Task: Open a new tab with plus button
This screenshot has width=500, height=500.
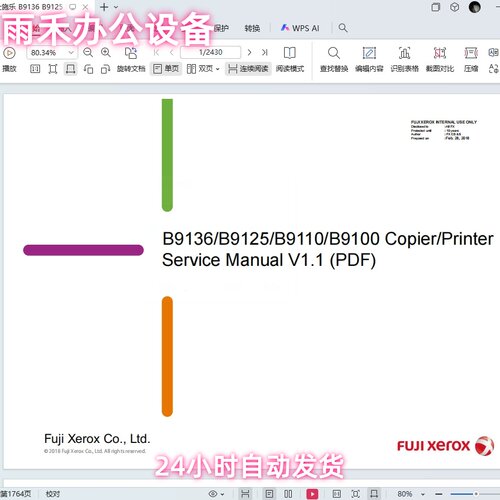Action: [104, 7]
